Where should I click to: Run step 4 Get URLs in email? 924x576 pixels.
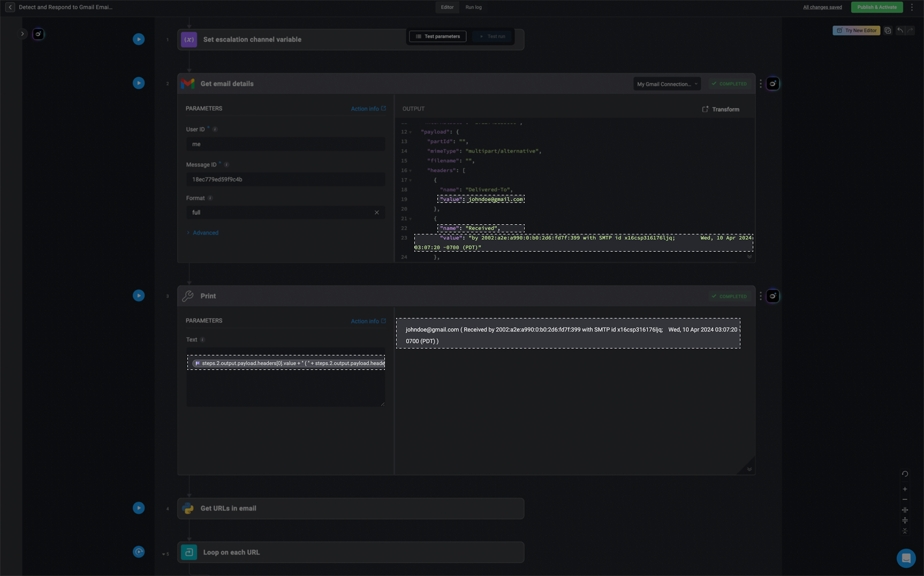click(x=139, y=508)
